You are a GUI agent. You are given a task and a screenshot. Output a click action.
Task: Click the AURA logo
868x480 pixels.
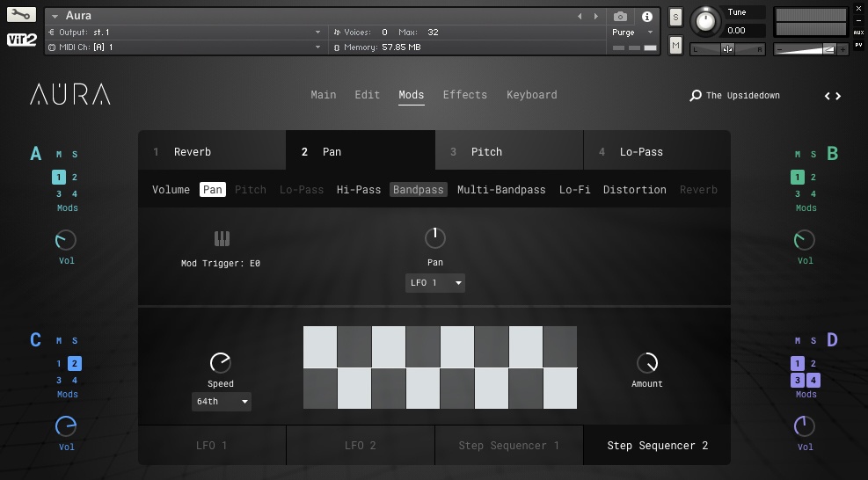tap(70, 95)
